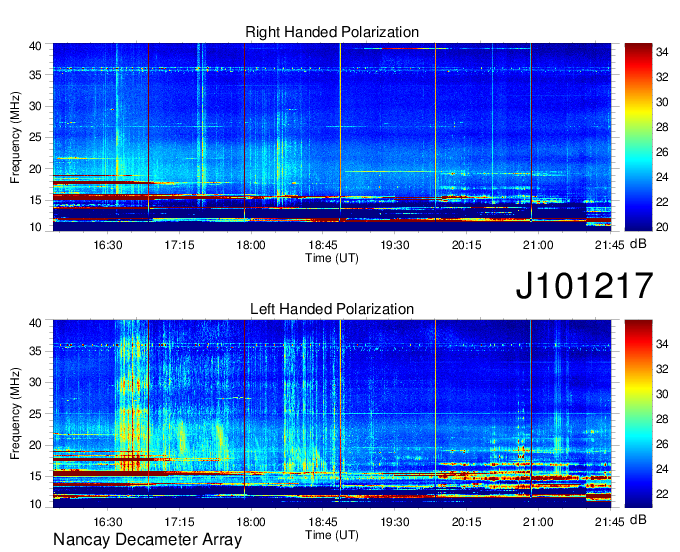The width and height of the screenshot is (680, 552).
Task: Click the 30 MHz tick on Left Handed plot
Action: 36,383
